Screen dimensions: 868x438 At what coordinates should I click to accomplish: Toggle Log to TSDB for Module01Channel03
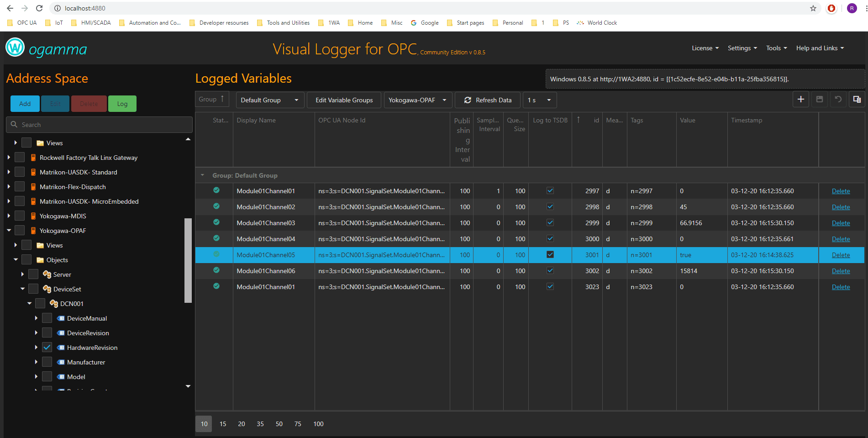[550, 223]
